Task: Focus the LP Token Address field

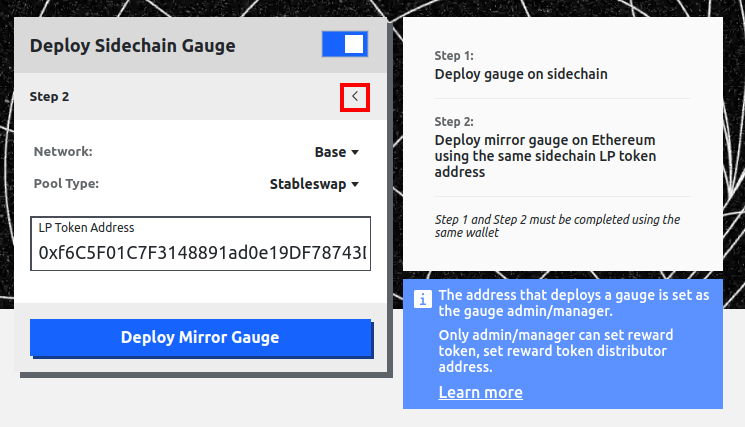Action: (201, 254)
